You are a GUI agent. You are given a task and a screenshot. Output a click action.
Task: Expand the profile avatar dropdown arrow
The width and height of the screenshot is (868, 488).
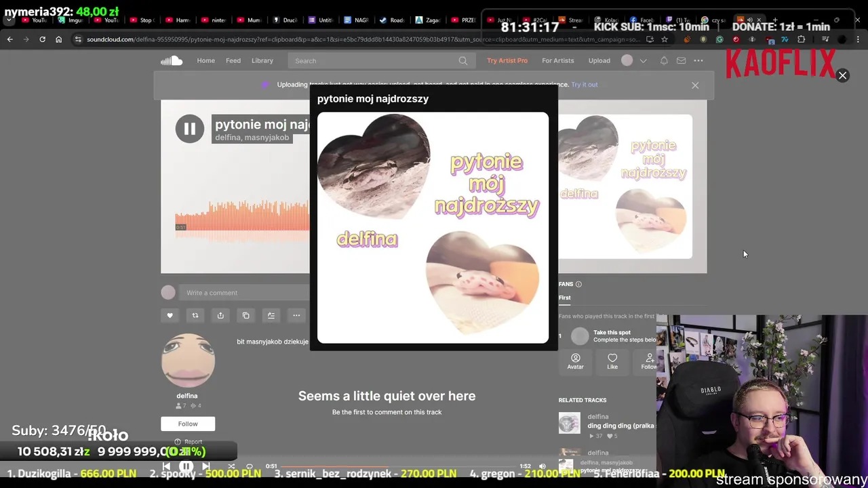pos(643,61)
